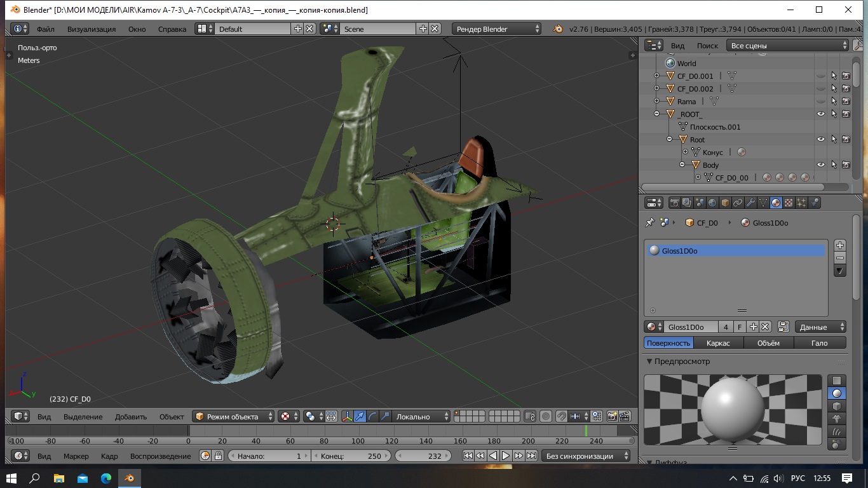
Task: Click the timeline ruler at frame 100
Action: click(358, 441)
